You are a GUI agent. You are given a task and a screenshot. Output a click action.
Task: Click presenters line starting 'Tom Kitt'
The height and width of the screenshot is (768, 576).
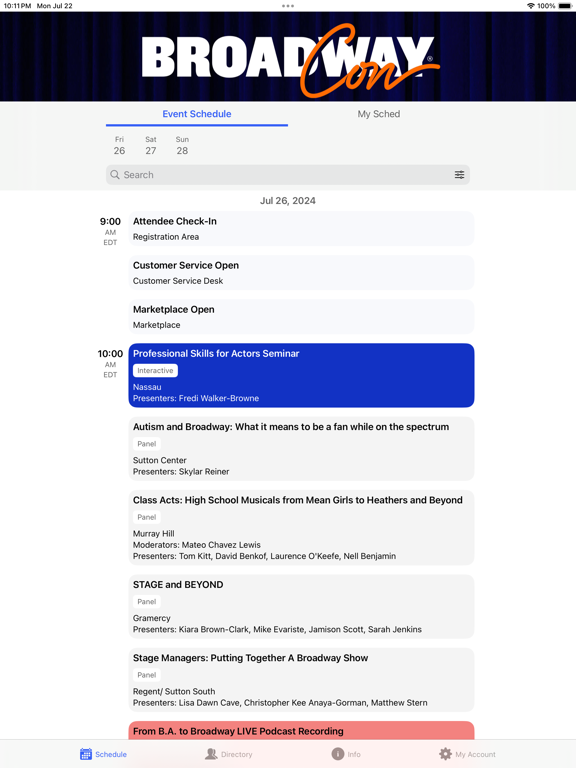click(x=264, y=556)
